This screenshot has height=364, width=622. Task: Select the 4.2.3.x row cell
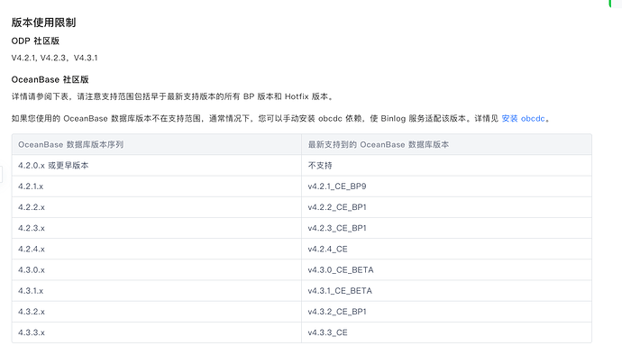pos(32,228)
